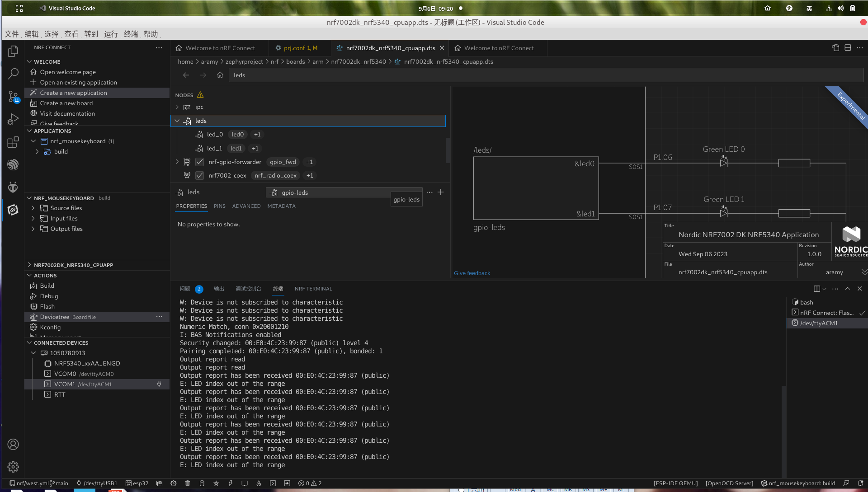This screenshot has width=868, height=492.
Task: Collapse the APPLICATIONS section
Action: click(29, 131)
